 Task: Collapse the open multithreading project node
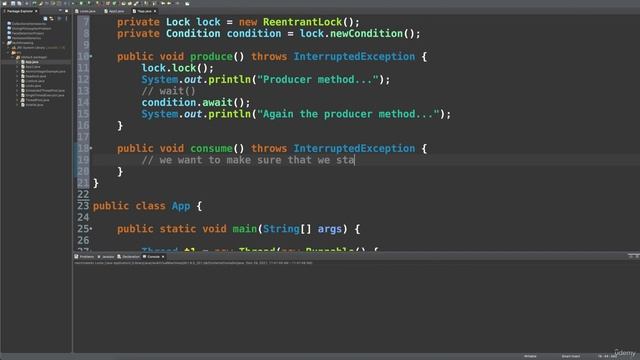pos(4,43)
